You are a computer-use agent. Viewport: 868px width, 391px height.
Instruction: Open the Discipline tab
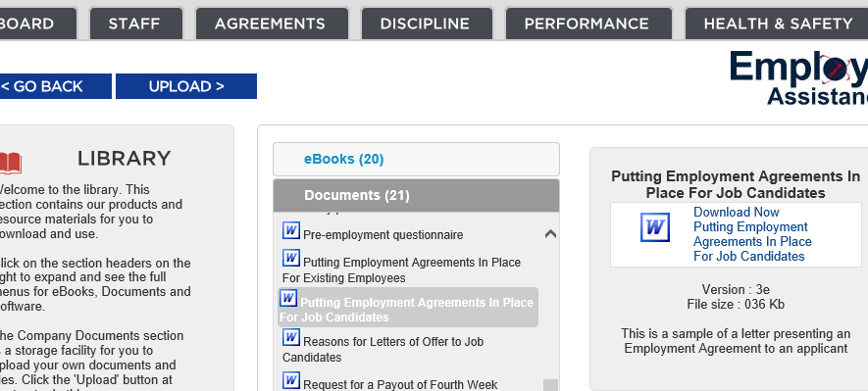point(427,24)
